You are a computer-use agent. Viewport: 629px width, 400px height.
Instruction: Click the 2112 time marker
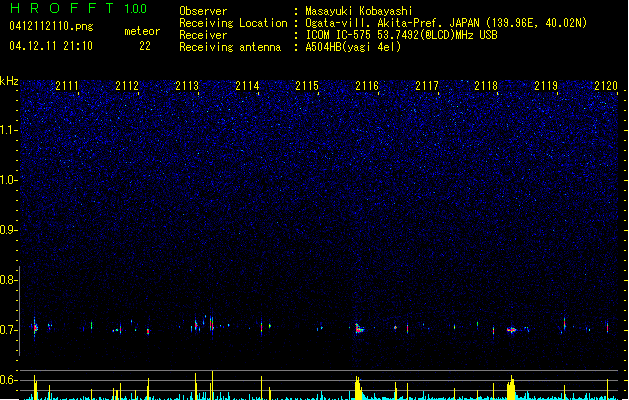pyautogui.click(x=127, y=85)
